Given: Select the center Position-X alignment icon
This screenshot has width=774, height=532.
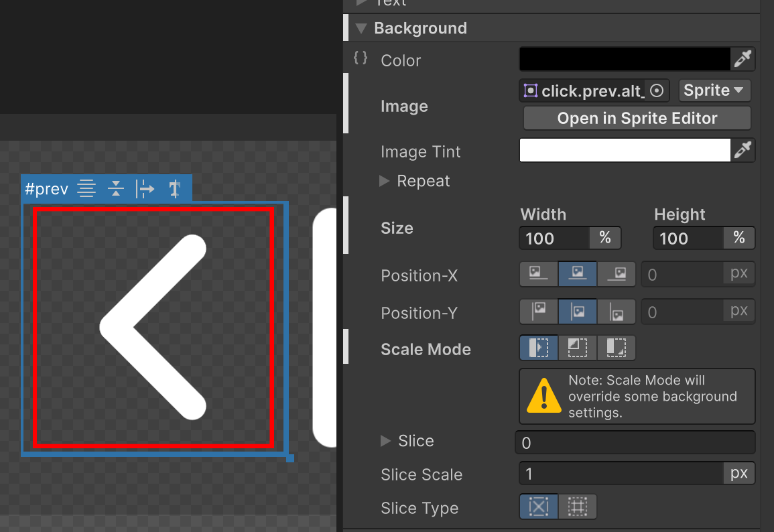Looking at the screenshot, I should (x=577, y=273).
